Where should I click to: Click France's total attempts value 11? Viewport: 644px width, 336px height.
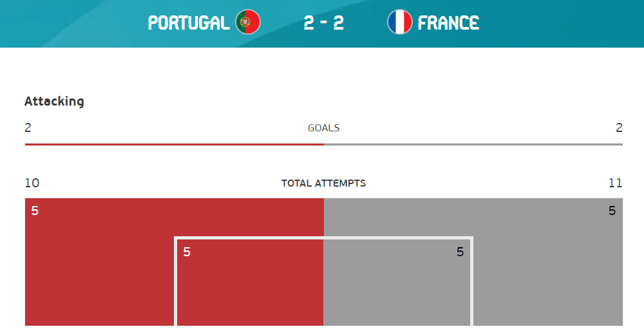click(x=615, y=183)
